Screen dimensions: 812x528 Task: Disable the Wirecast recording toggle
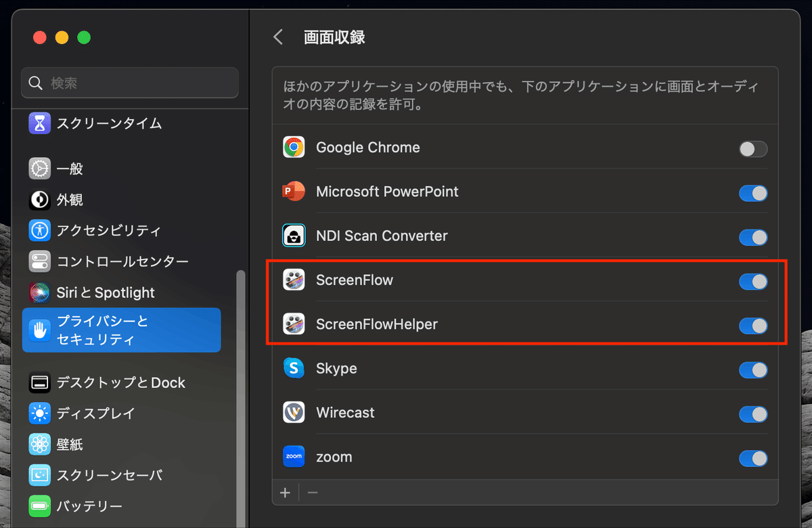pyautogui.click(x=753, y=414)
